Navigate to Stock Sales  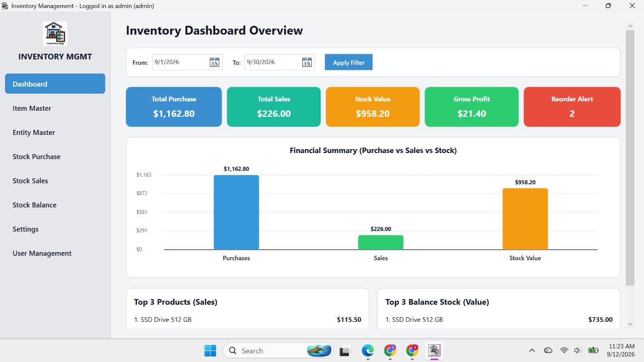pos(55,181)
